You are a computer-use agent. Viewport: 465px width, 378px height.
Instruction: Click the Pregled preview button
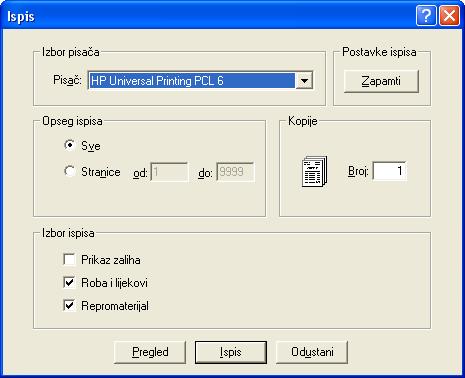coord(150,352)
